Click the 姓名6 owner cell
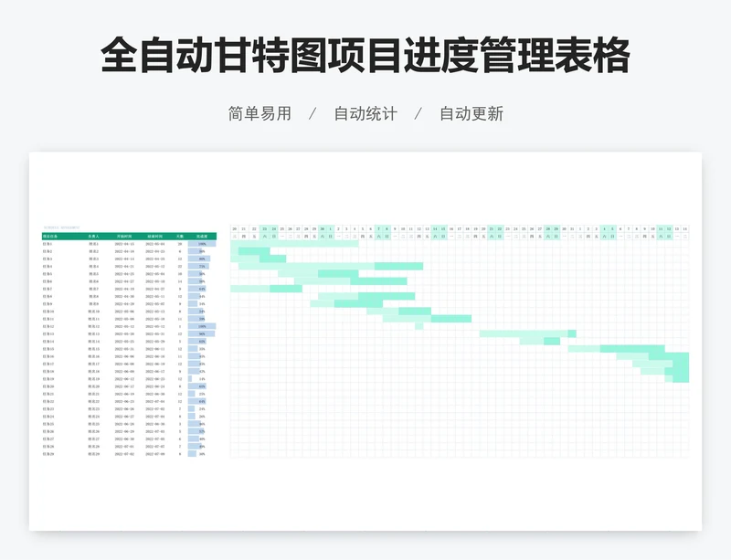The height and width of the screenshot is (560, 731). (x=94, y=281)
